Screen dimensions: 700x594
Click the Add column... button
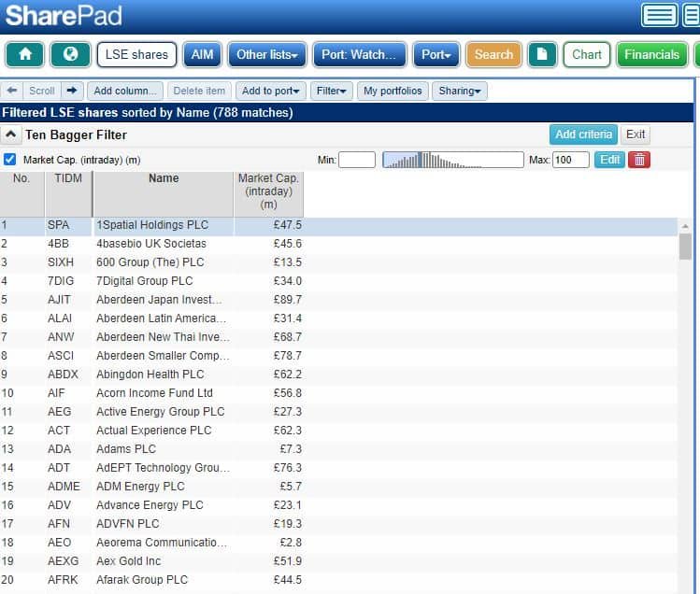(x=125, y=91)
